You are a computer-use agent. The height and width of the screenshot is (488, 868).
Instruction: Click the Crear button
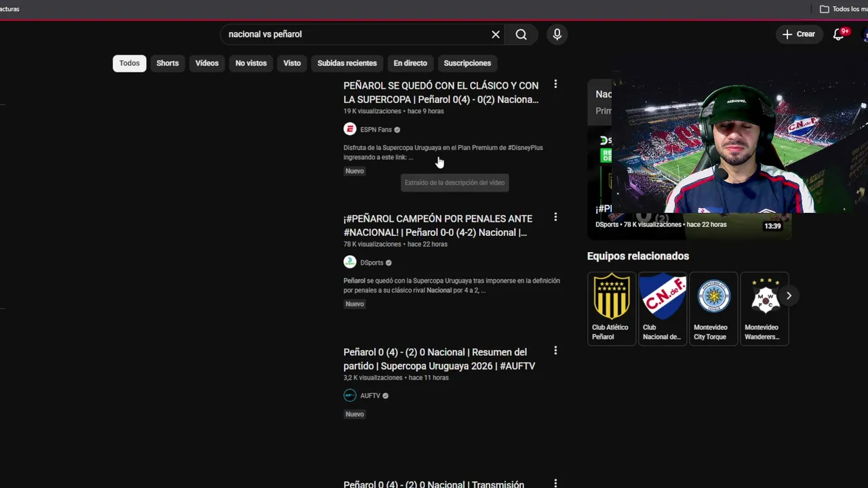tap(798, 34)
